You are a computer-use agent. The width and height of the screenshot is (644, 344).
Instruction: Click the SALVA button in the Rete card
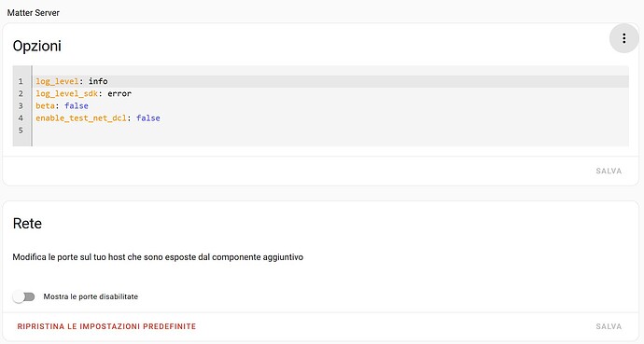pos(609,326)
